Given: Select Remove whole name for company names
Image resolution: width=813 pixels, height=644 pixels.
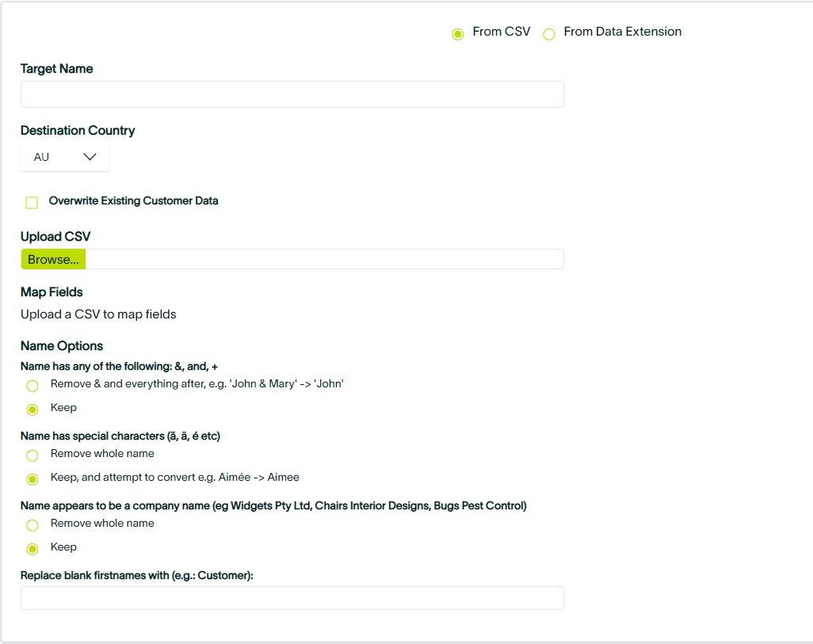Looking at the screenshot, I should pyautogui.click(x=32, y=526).
